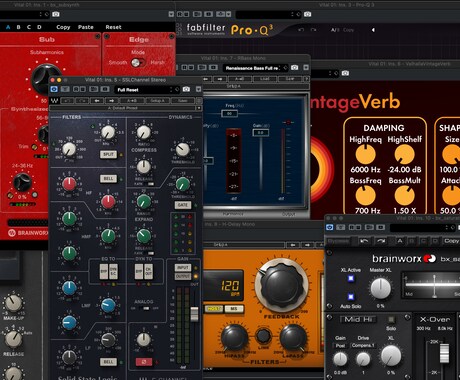Click the 120 BPM display in H-Delay
The width and height of the screenshot is (460, 380).
224,286
